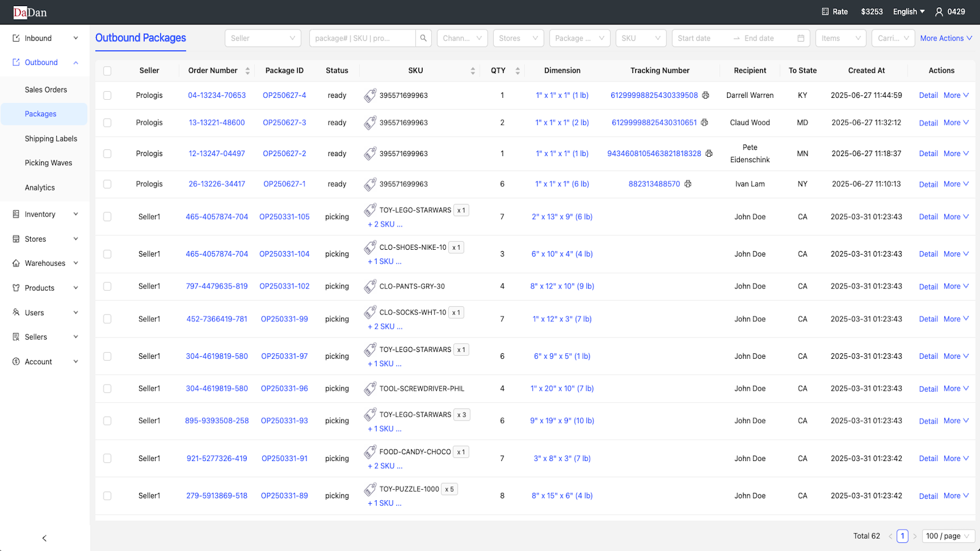Select the Inbound sidebar icon
The height and width of the screenshot is (551, 980).
[x=15, y=37]
